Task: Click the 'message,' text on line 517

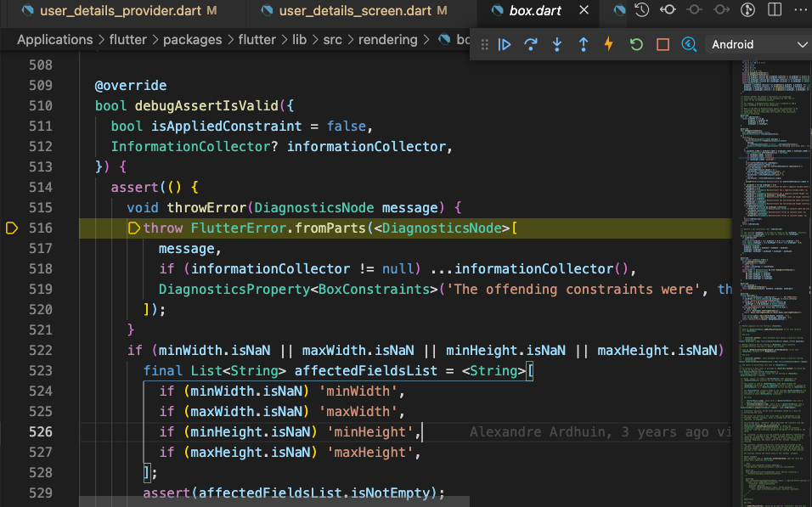Action: 190,249
